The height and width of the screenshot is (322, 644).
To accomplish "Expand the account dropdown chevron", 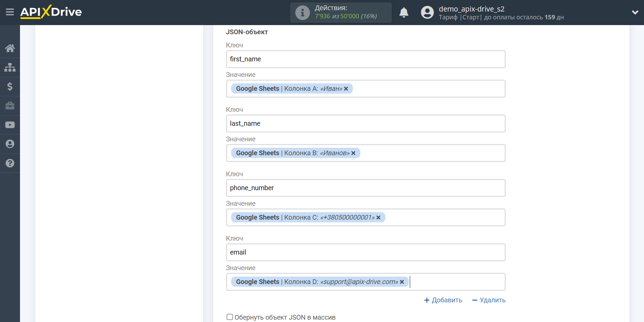I will (x=635, y=13).
